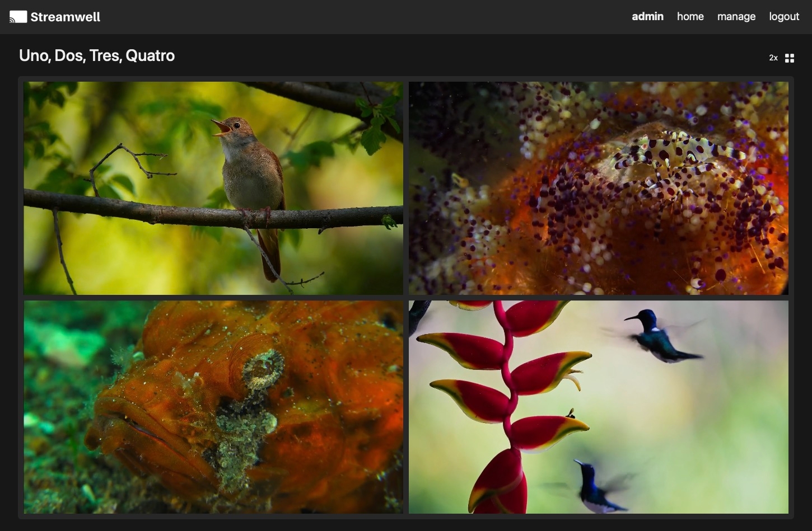The height and width of the screenshot is (531, 812).
Task: Select the hummingbirds and flower video stream
Action: click(x=598, y=407)
